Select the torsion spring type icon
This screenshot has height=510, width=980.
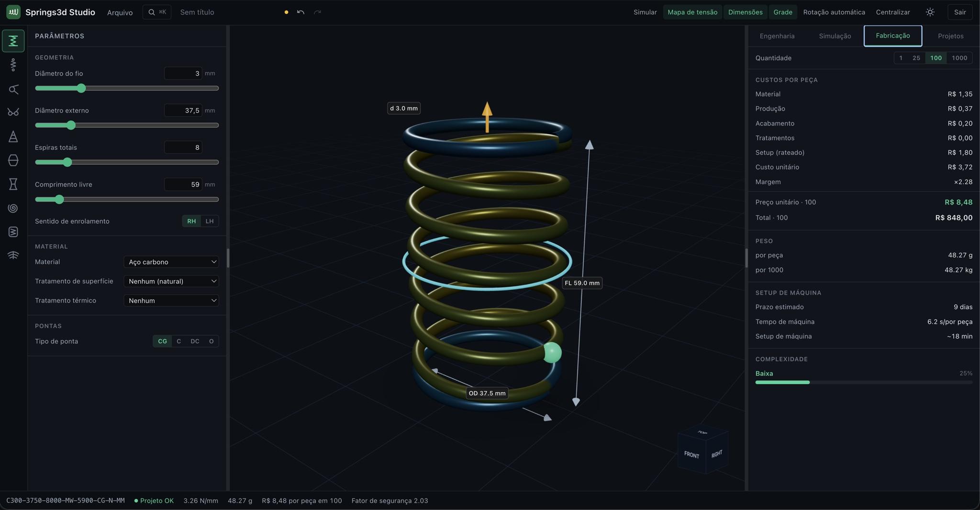(13, 89)
